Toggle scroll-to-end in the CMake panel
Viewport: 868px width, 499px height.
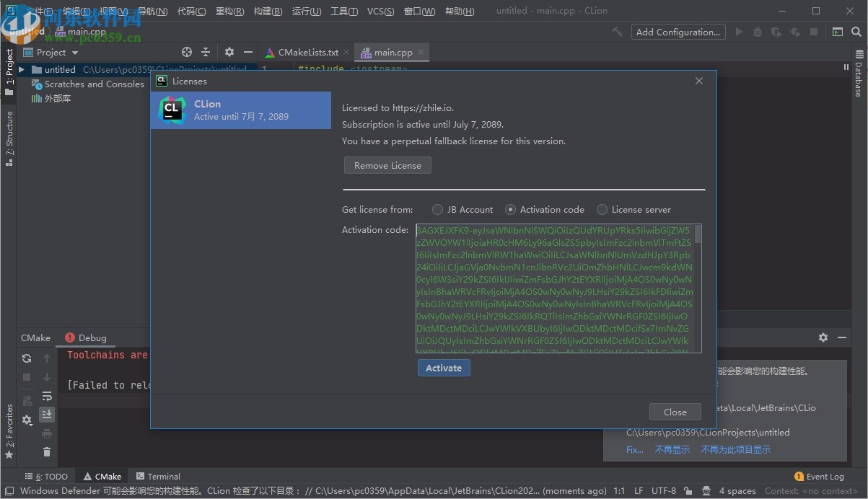coord(47,415)
